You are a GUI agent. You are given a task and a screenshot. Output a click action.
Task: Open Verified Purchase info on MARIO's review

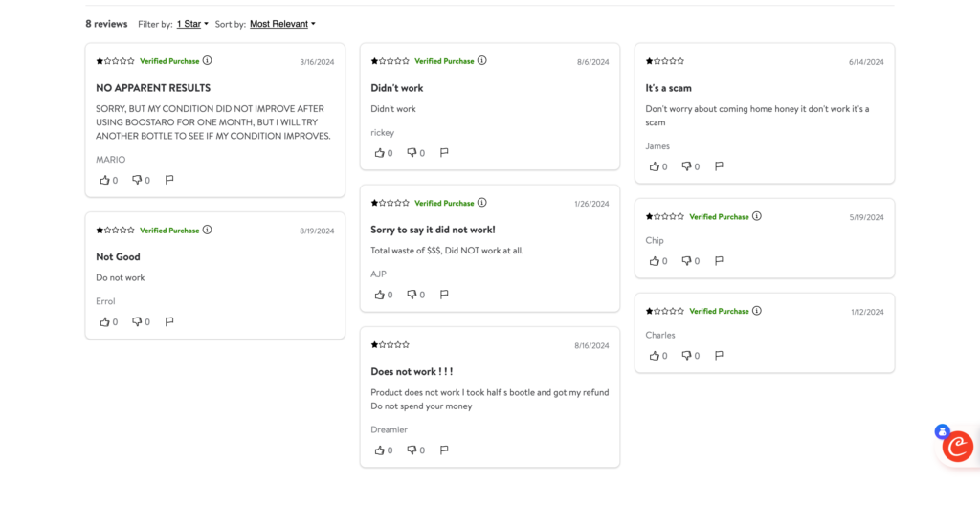click(x=208, y=60)
